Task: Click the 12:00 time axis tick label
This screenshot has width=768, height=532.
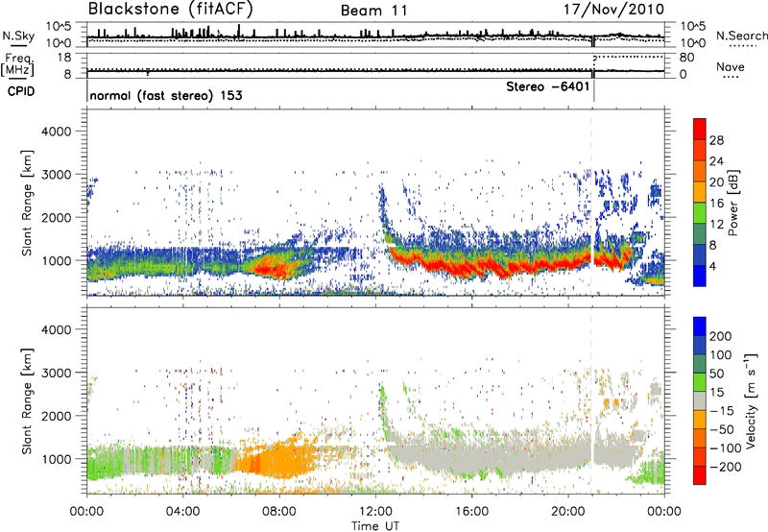Action: [375, 512]
